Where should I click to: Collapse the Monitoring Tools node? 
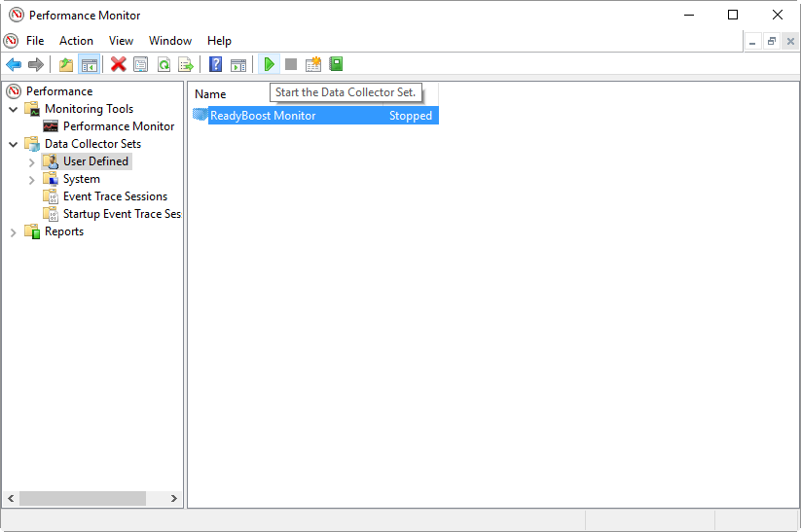pyautogui.click(x=14, y=110)
